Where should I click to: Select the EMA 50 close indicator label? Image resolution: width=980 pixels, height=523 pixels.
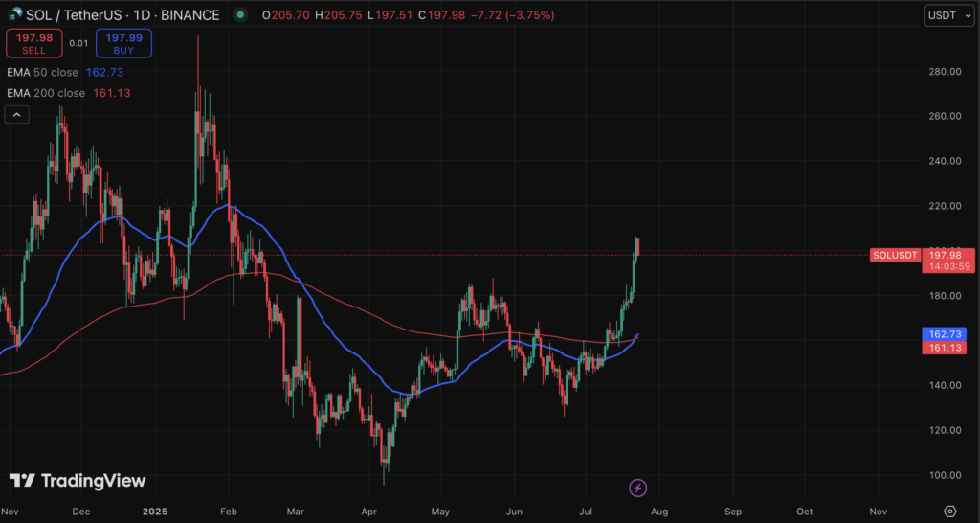pos(42,73)
